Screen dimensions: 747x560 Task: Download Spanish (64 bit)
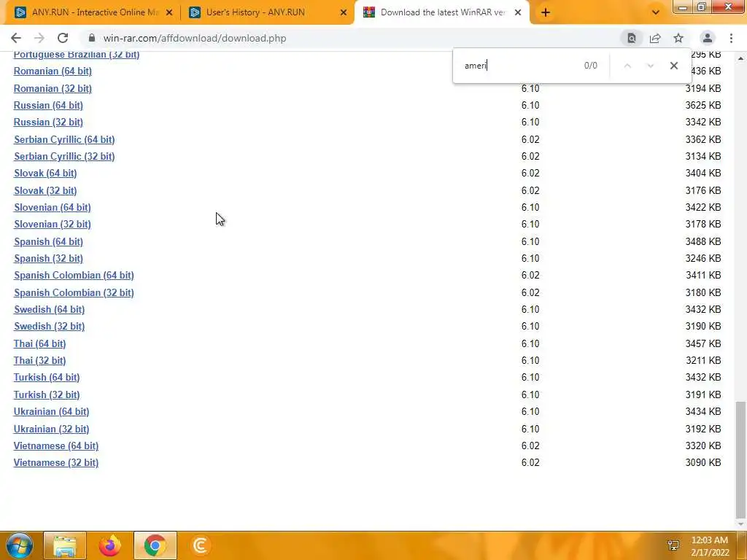point(48,241)
